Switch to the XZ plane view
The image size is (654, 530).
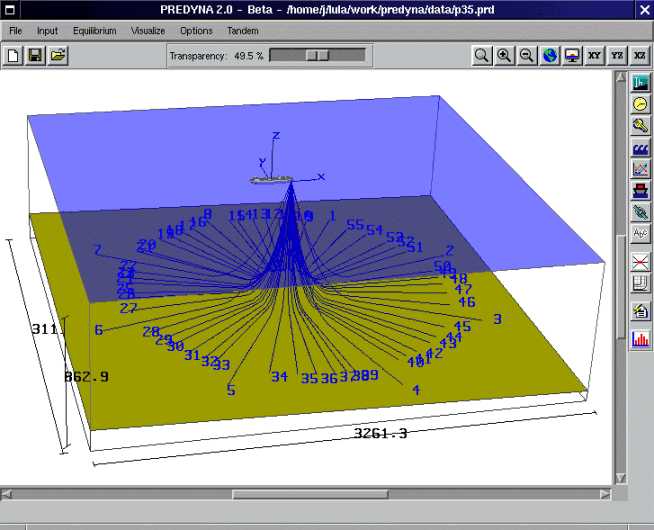(x=639, y=55)
